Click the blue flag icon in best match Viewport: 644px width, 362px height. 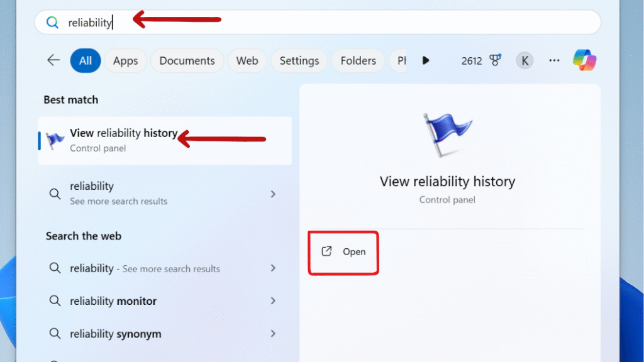pyautogui.click(x=55, y=141)
